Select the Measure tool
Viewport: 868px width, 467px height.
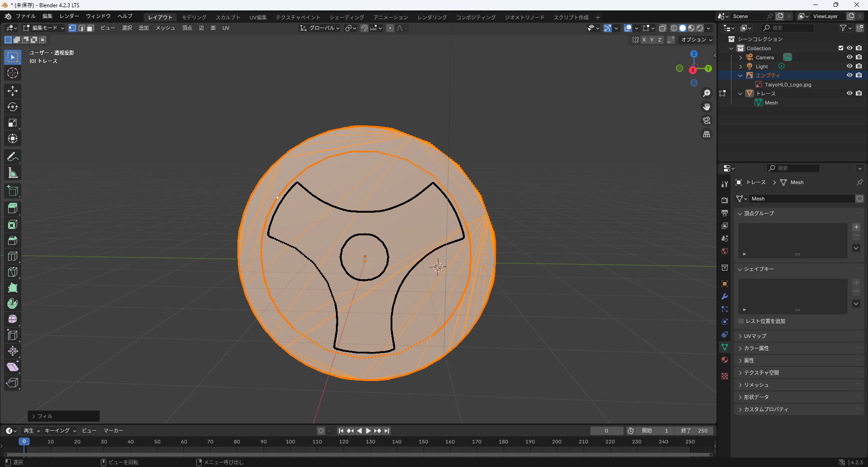click(13, 173)
